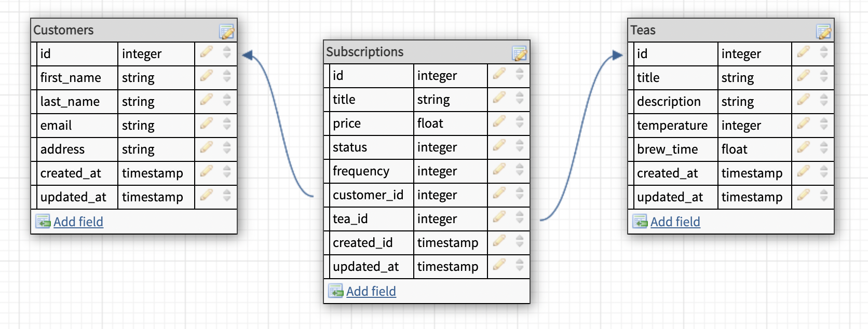The width and height of the screenshot is (868, 329).
Task: Edit the Teas updated_at field pencil
Action: [804, 195]
